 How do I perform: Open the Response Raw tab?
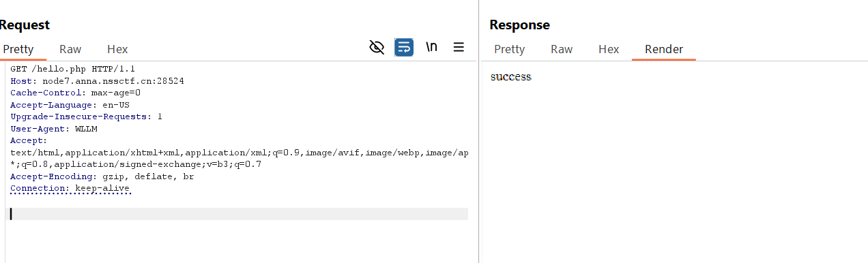pyautogui.click(x=562, y=49)
